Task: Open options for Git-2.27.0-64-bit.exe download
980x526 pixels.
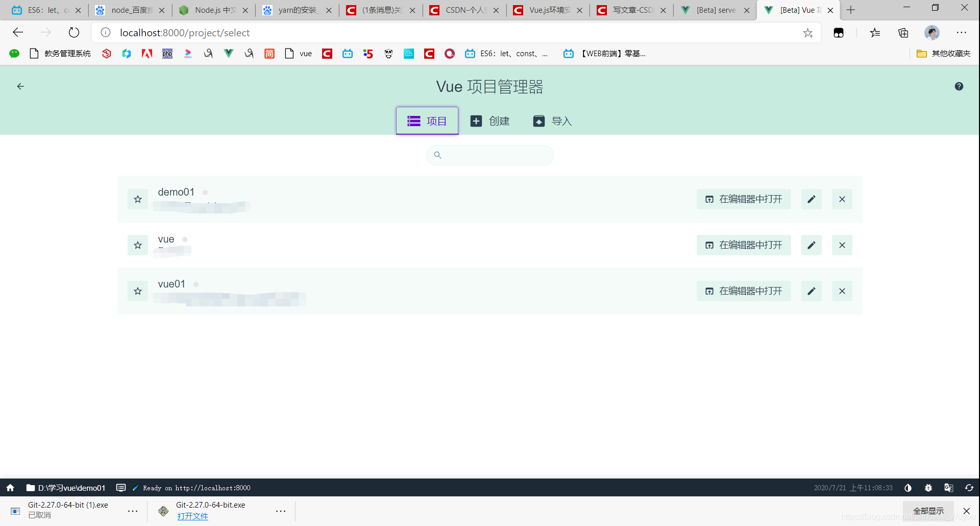Action: click(281, 511)
